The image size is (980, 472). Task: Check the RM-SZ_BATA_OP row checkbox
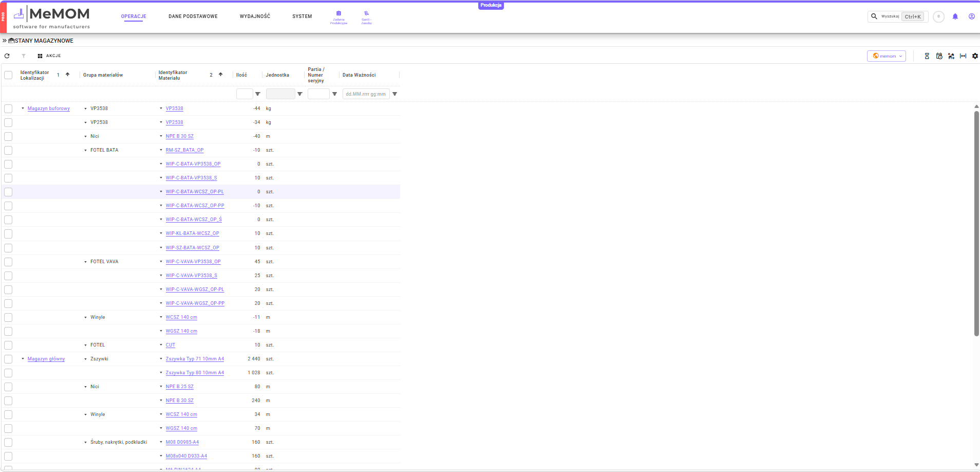[x=8, y=150]
